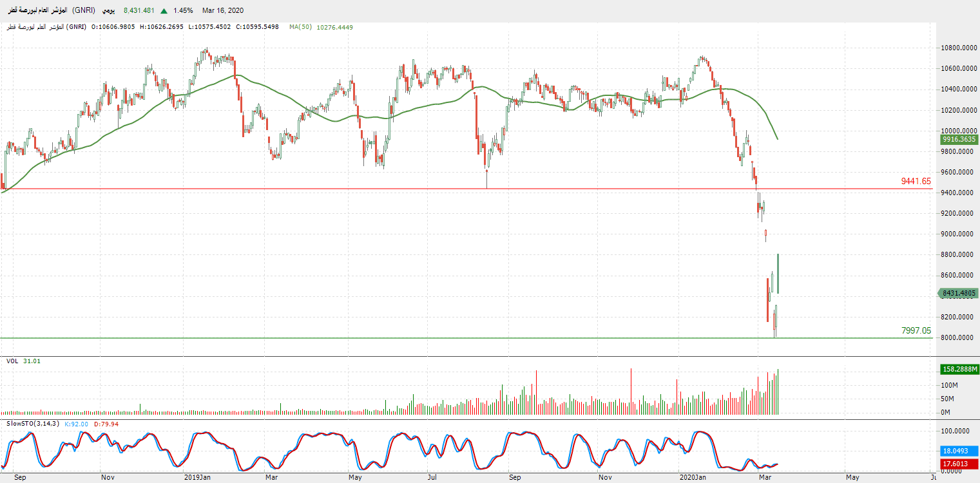
Task: Click the 1.45% change value
Action: [183, 10]
